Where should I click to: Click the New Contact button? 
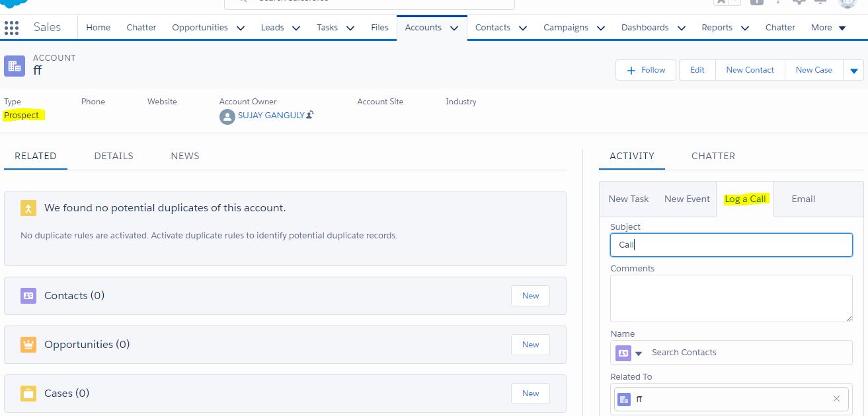pyautogui.click(x=750, y=70)
